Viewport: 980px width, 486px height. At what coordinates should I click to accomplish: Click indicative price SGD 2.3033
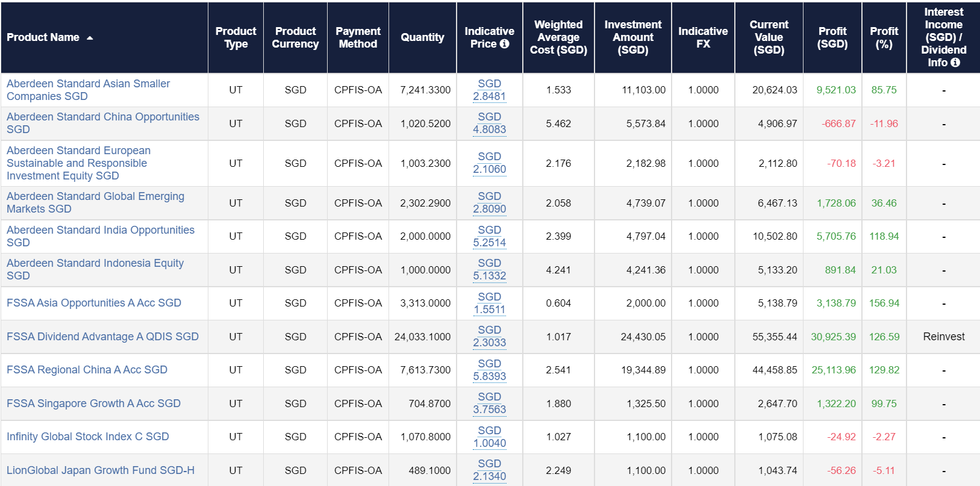[x=489, y=336]
